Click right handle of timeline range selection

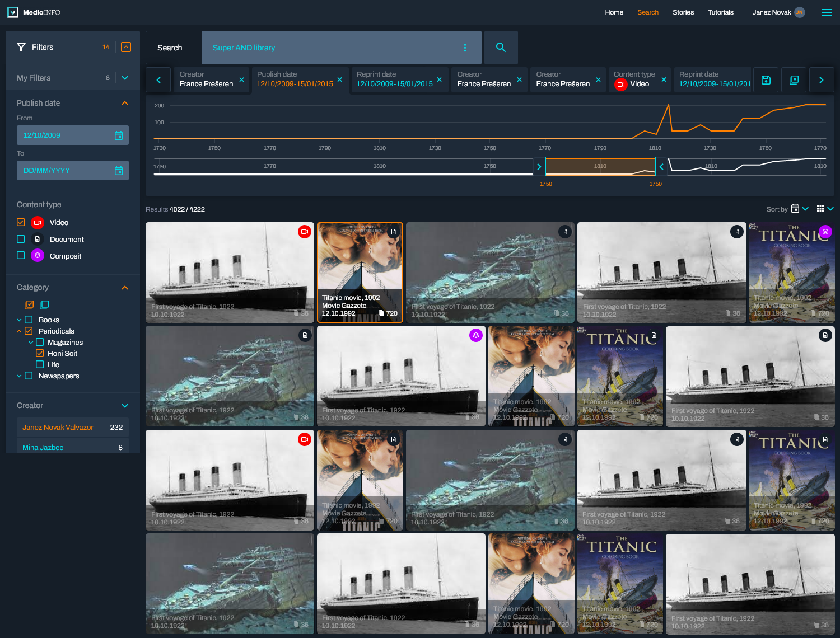pyautogui.click(x=661, y=167)
